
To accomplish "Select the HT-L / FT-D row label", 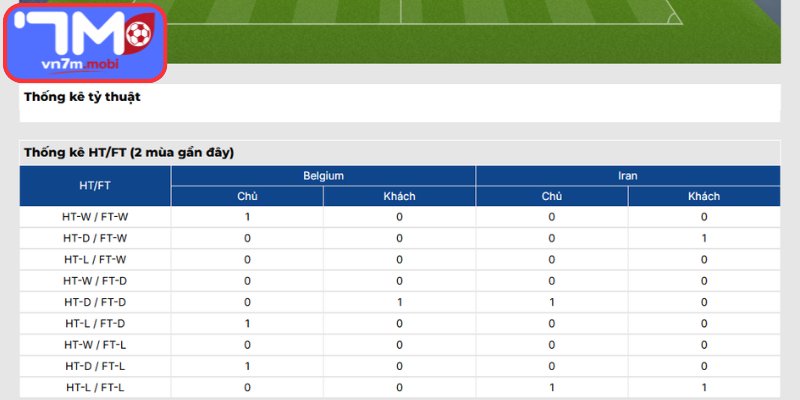I will point(95,323).
